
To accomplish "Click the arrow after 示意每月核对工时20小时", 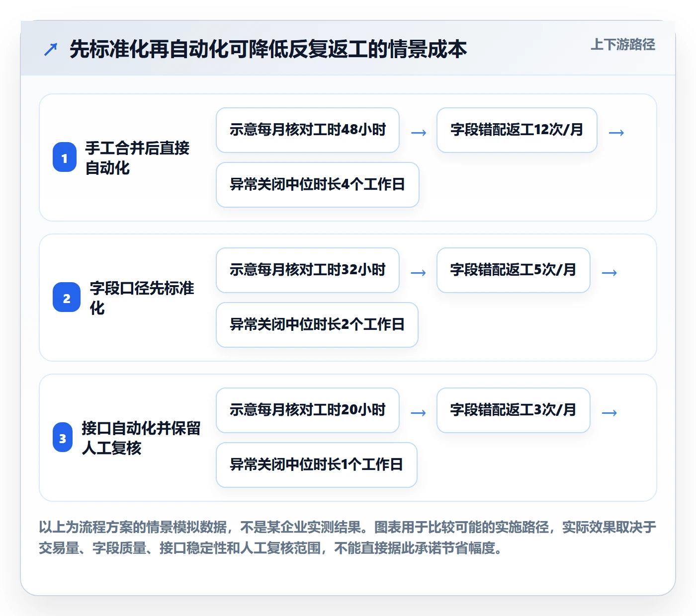I will click(419, 413).
